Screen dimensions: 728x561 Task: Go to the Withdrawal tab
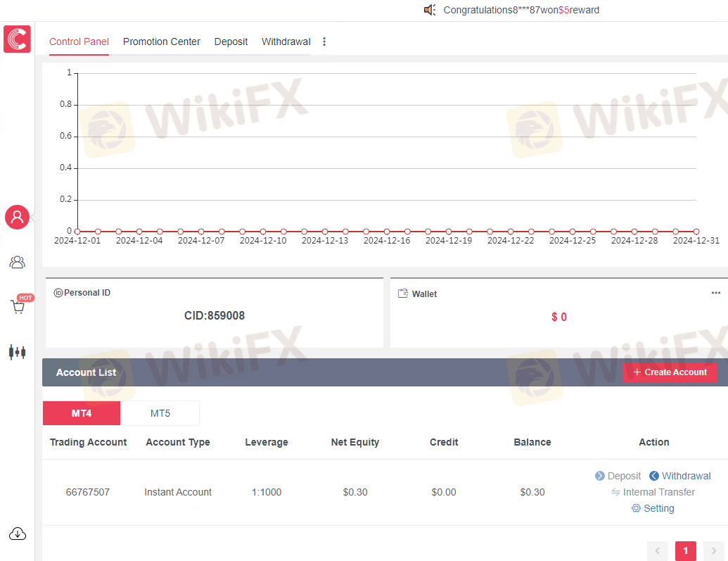pos(286,42)
